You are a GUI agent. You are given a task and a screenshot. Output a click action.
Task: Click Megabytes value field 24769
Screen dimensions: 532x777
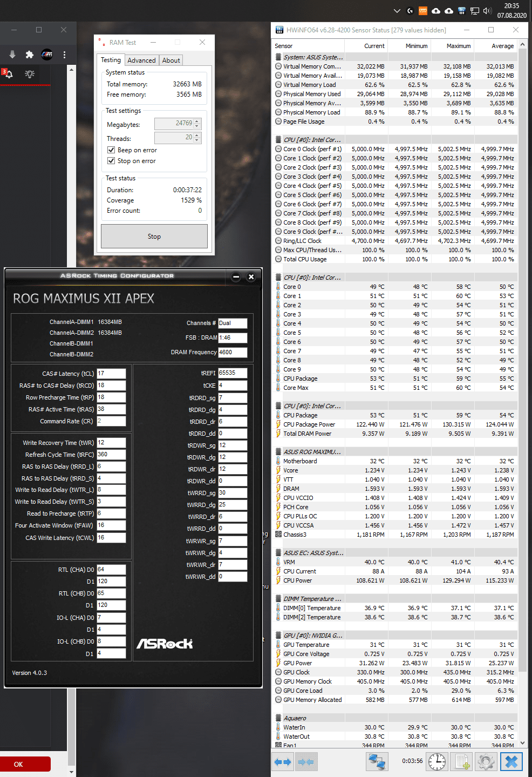tap(174, 124)
